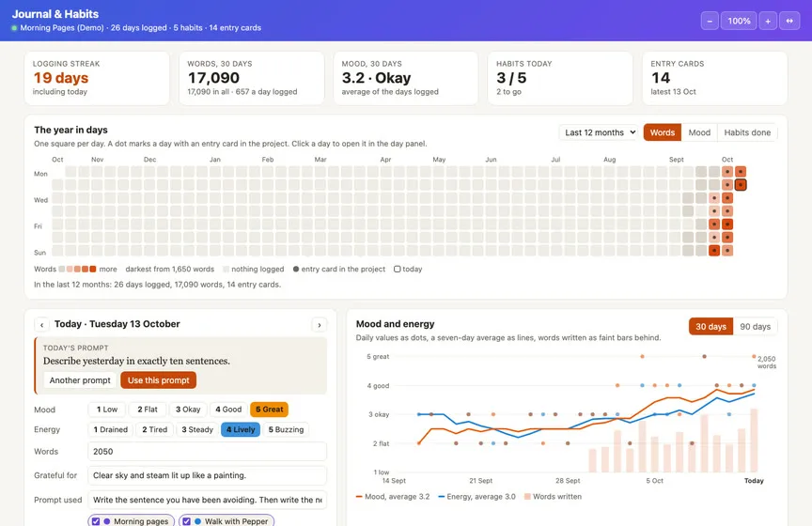
Task: Zoom in with the plus button
Action: point(768,22)
